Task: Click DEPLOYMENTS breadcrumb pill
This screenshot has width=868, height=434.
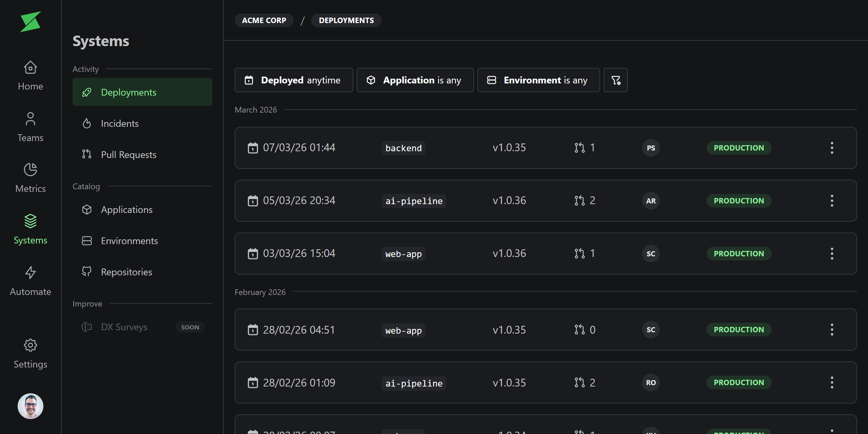Action: [346, 20]
